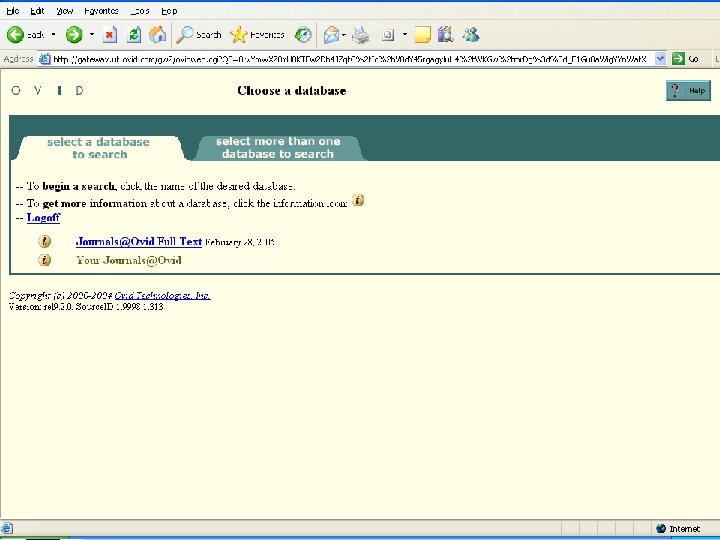
Task: Expand the Address bar dropdown arrow
Action: tap(660, 59)
